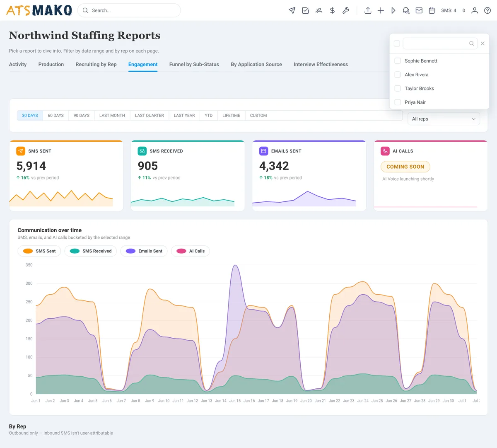This screenshot has height=448, width=497.
Task: Check the Alex Rivera checkbox
Action: (x=398, y=75)
